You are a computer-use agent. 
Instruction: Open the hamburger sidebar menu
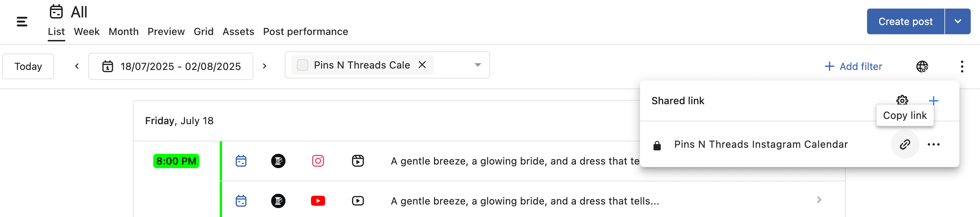pyautogui.click(x=22, y=22)
